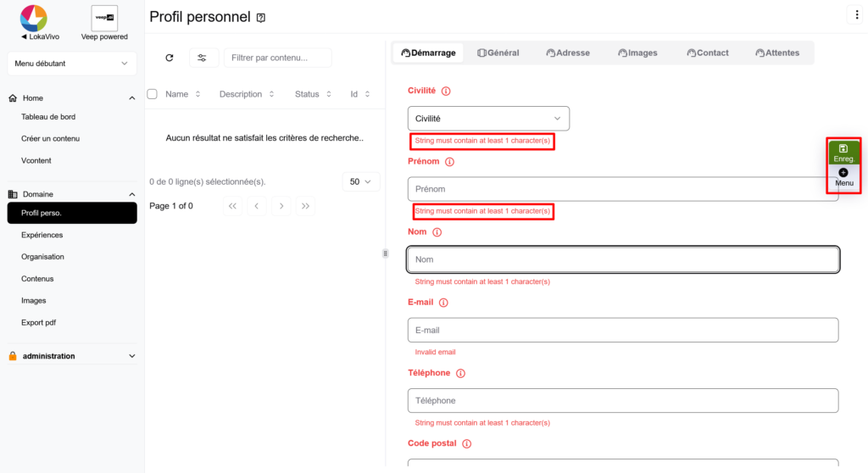868x473 pixels.
Task: Open Expériences in the sidebar
Action: click(42, 235)
